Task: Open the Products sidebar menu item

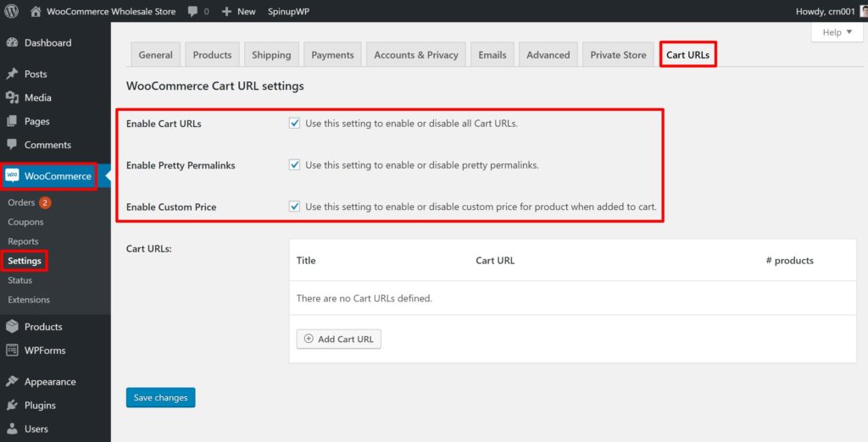Action: [55, 326]
